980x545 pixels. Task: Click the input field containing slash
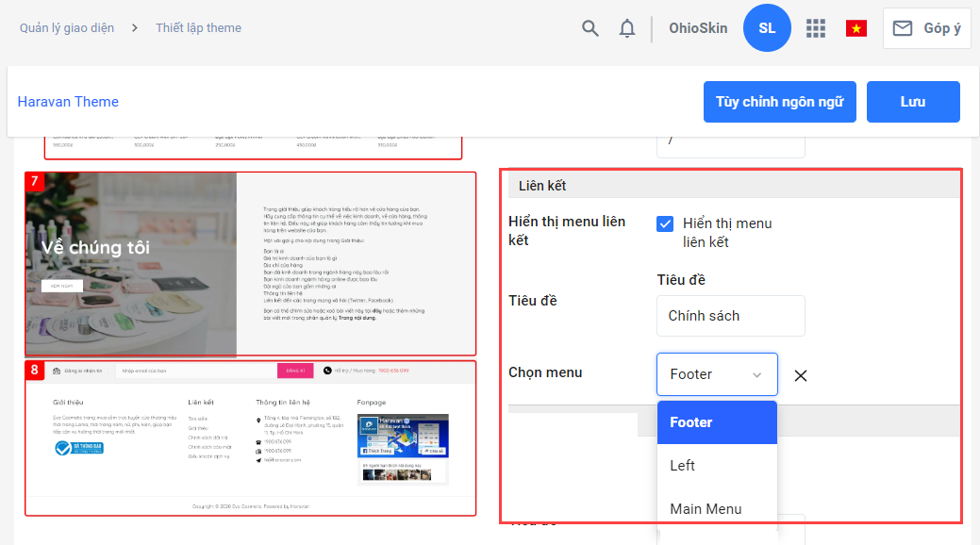(x=731, y=145)
